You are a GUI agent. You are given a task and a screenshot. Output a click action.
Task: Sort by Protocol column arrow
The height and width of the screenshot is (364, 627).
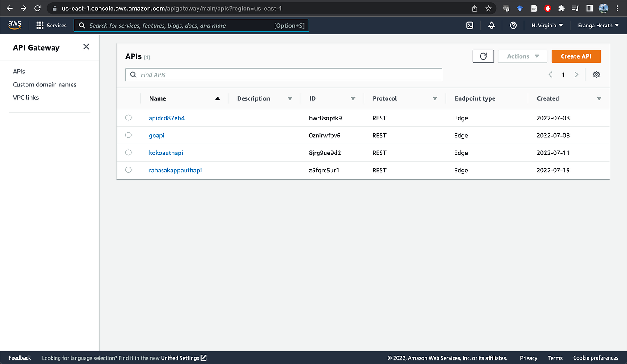435,98
